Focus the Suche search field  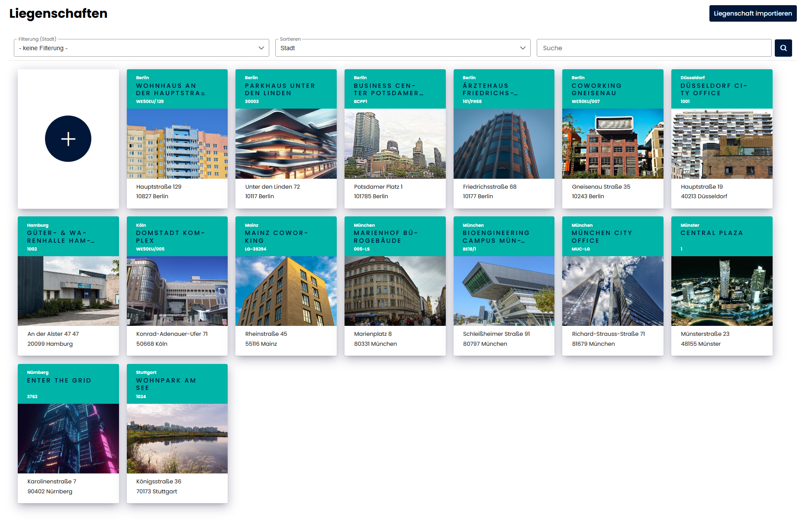[x=654, y=48]
